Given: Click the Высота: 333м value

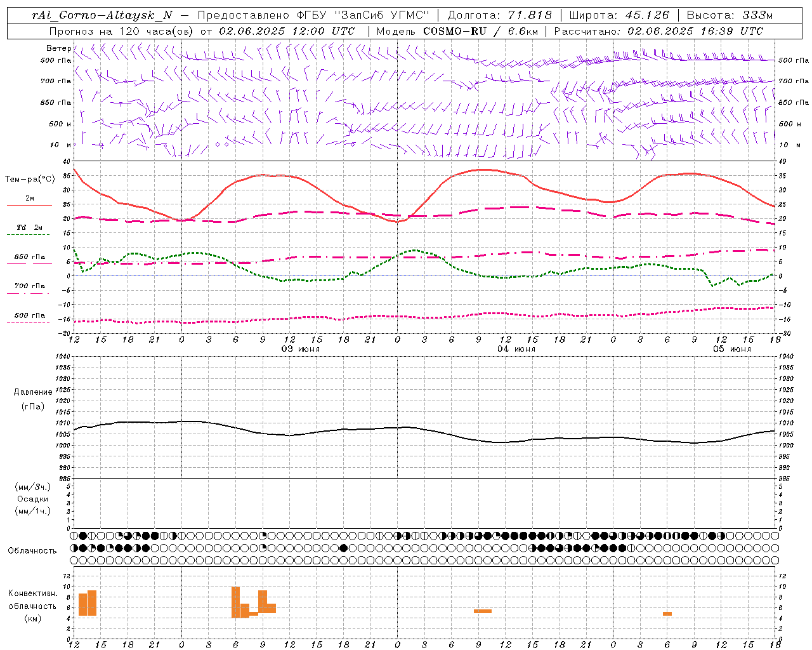Looking at the screenshot, I should (x=730, y=15).
